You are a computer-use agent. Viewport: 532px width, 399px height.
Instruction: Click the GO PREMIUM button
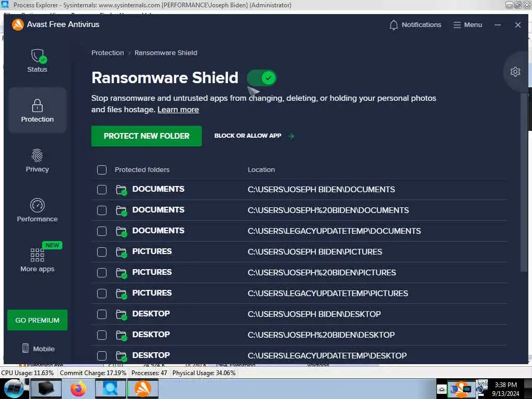(37, 320)
